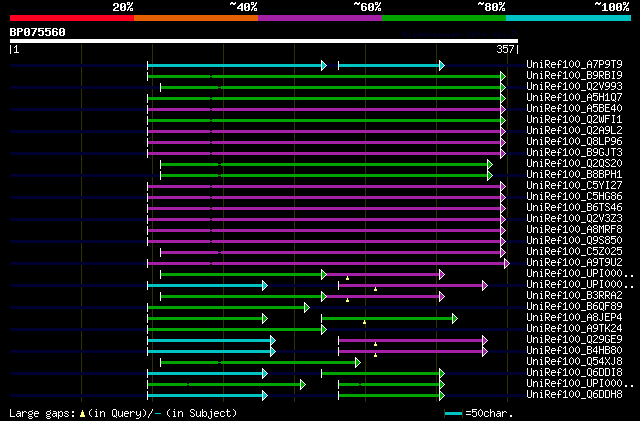Screen dimensions: 640x421
Task: Click the yellow query-gap marker in the legend
Action: point(82,414)
